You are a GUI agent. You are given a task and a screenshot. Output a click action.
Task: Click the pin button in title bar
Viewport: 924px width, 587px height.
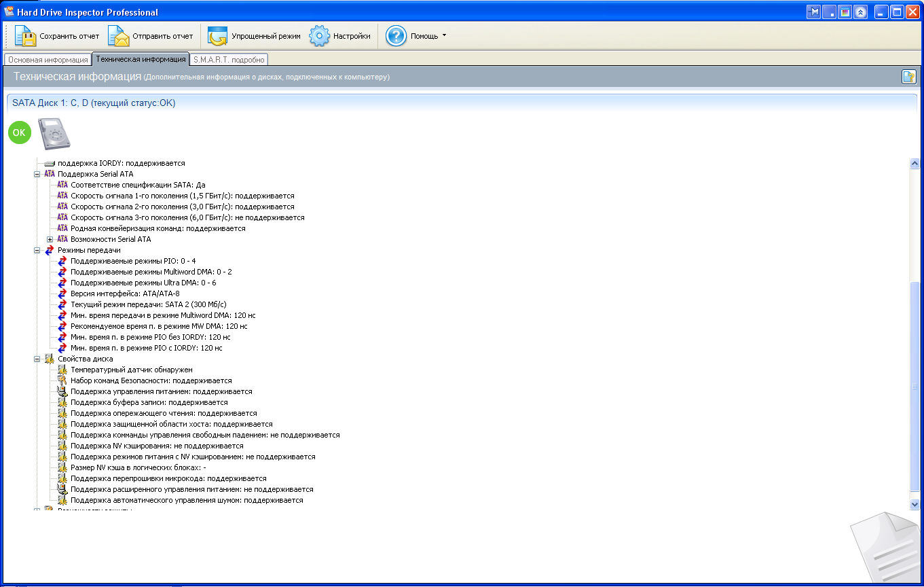click(x=813, y=12)
